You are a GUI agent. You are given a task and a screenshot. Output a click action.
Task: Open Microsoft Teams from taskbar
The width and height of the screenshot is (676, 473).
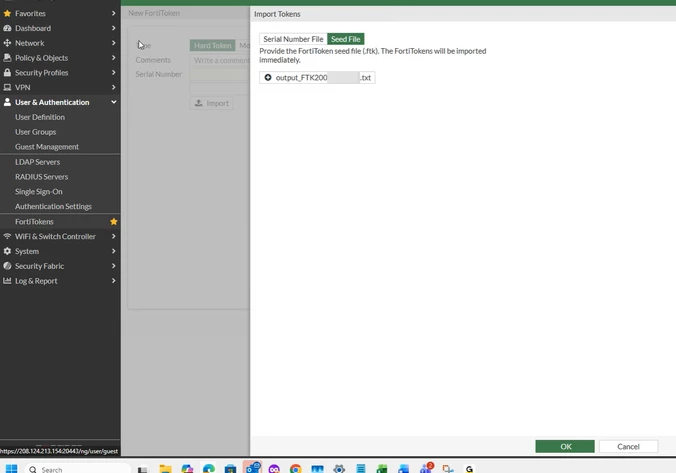[x=426, y=468]
